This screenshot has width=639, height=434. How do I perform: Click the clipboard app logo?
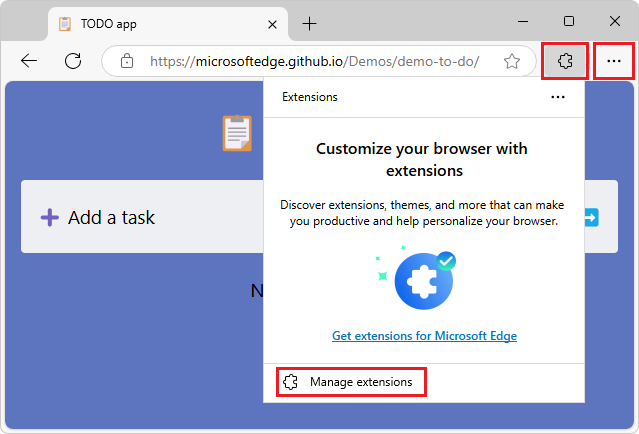click(237, 133)
